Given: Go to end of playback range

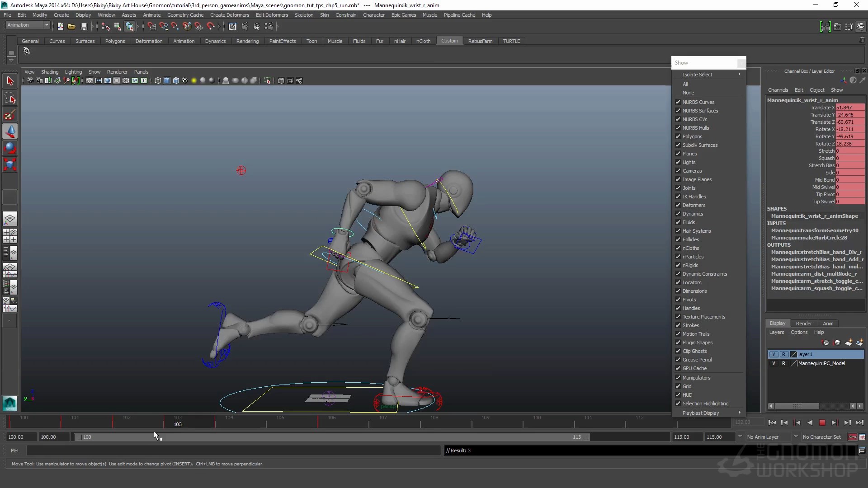Looking at the screenshot, I should (x=859, y=422).
